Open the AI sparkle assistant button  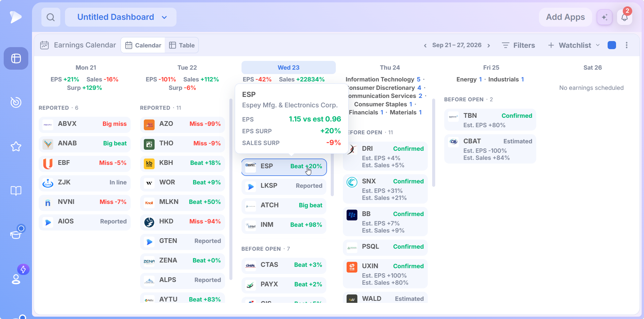click(x=605, y=17)
